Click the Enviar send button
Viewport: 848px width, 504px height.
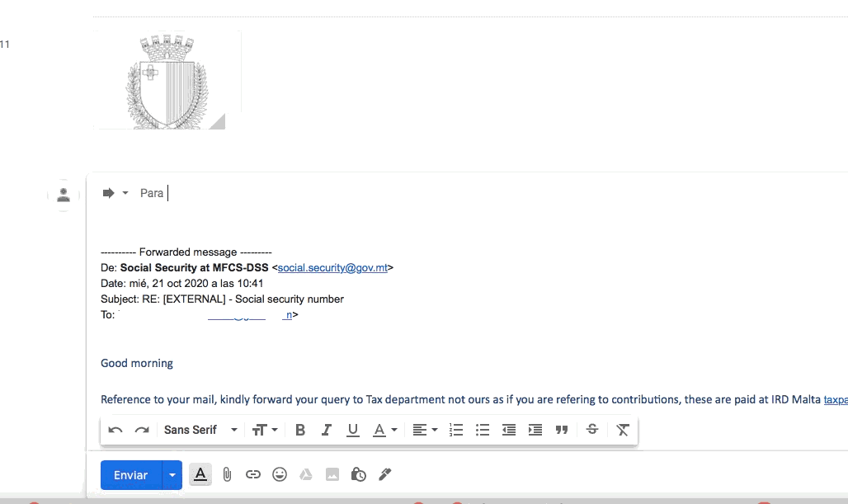[131, 475]
